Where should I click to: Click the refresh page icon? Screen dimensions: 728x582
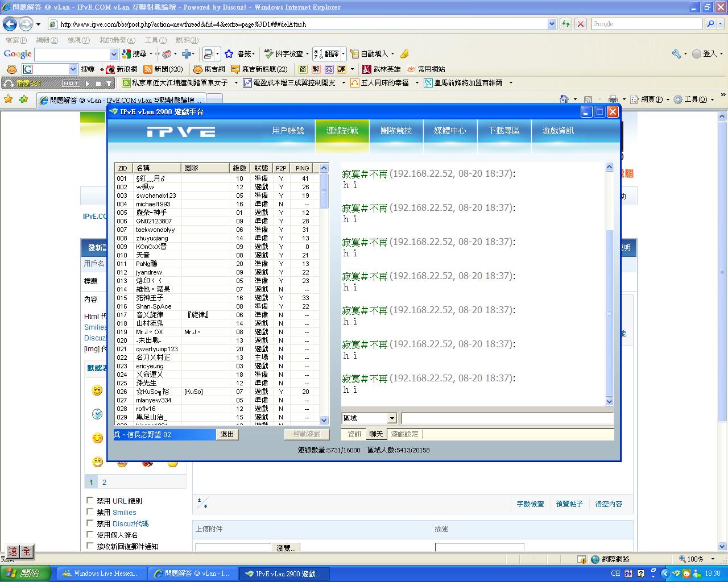click(x=566, y=24)
